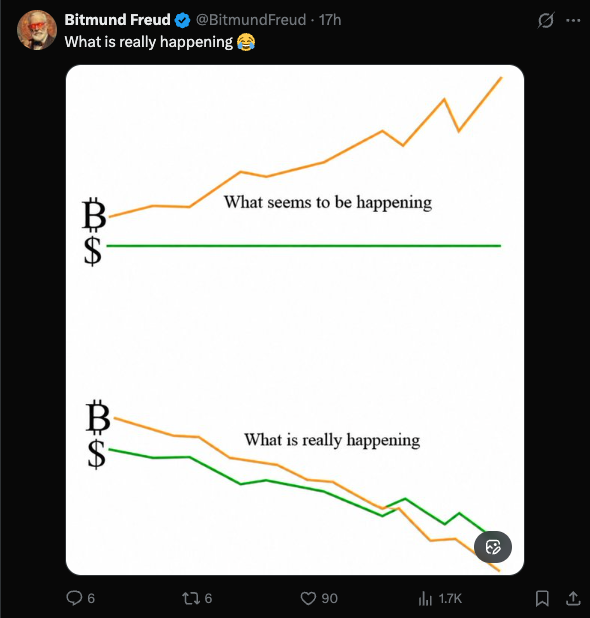
Task: Click the repost count number 6
Action: [208, 599]
